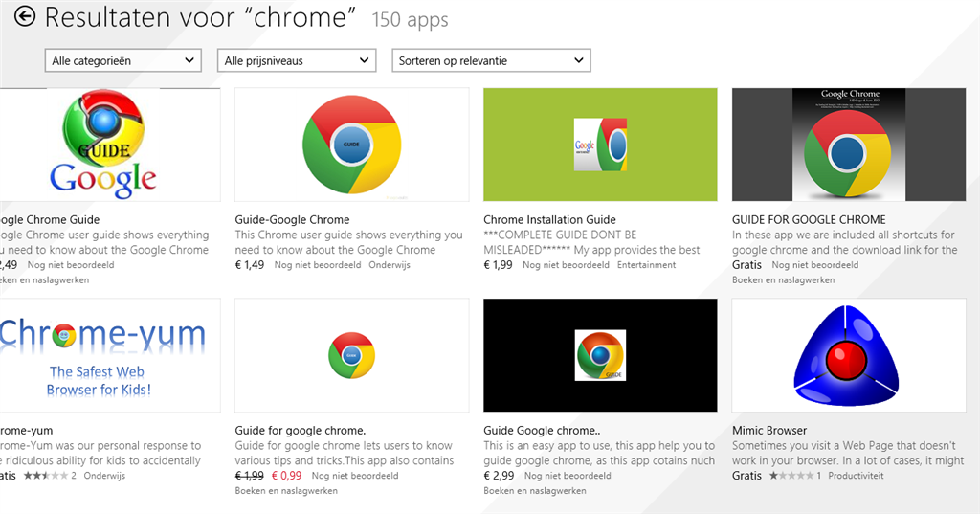Click the Mimic Browser description text
Viewport: 980px width, 514px height.
[x=848, y=453]
